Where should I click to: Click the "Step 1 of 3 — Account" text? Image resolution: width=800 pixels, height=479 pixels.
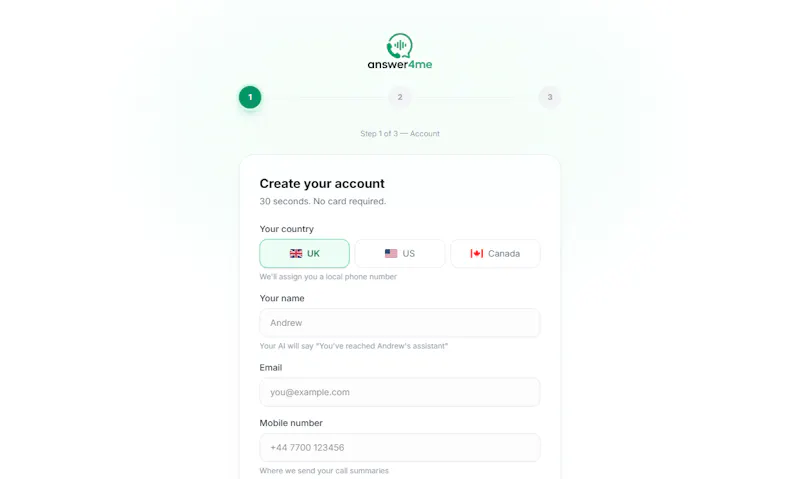[399, 134]
